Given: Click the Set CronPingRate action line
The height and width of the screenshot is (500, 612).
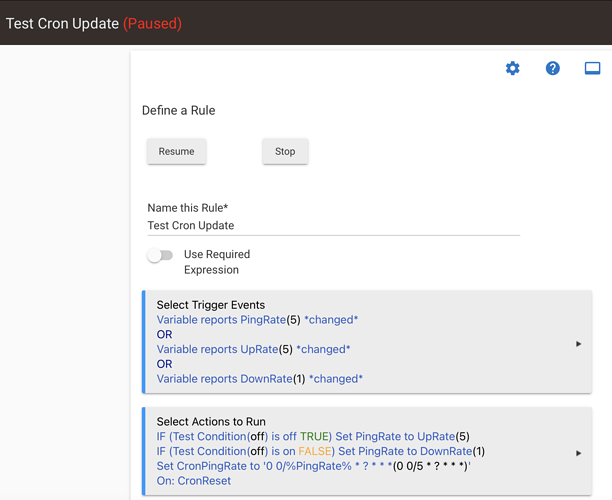Looking at the screenshot, I should (313, 466).
